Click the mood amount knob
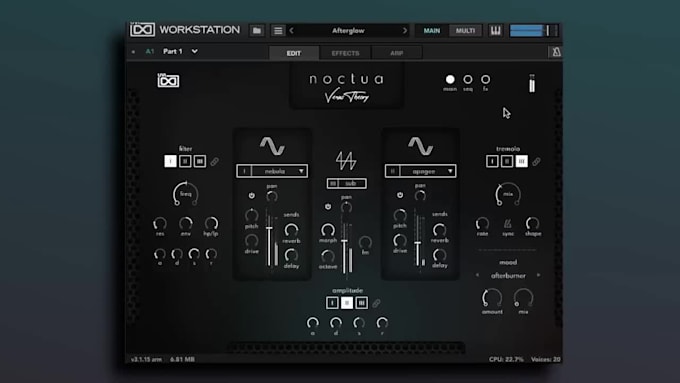 tap(492, 298)
